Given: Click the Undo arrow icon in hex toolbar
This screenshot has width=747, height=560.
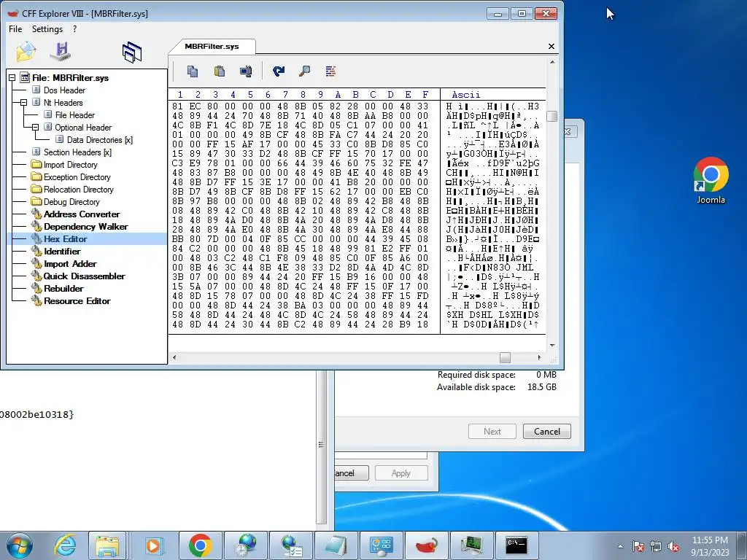Looking at the screenshot, I should [x=279, y=71].
